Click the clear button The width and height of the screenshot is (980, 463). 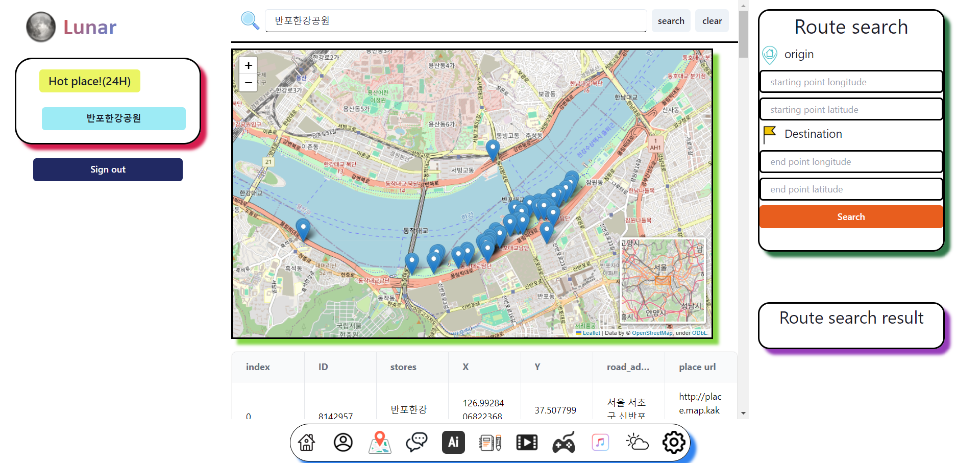coord(712,21)
